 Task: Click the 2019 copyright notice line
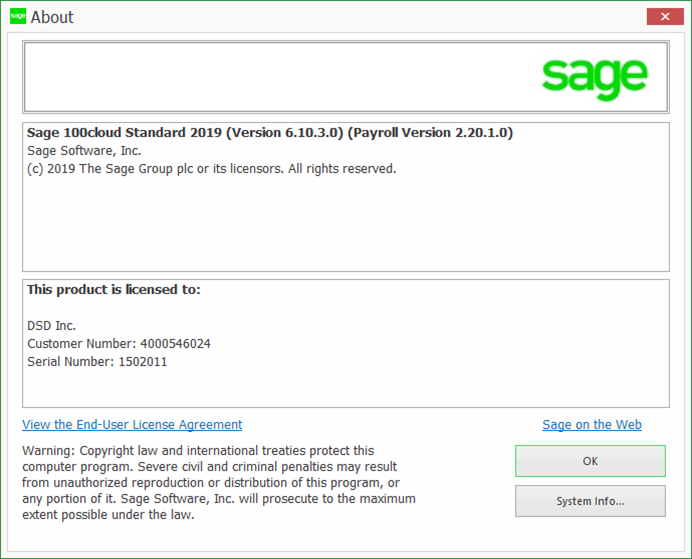(x=212, y=169)
